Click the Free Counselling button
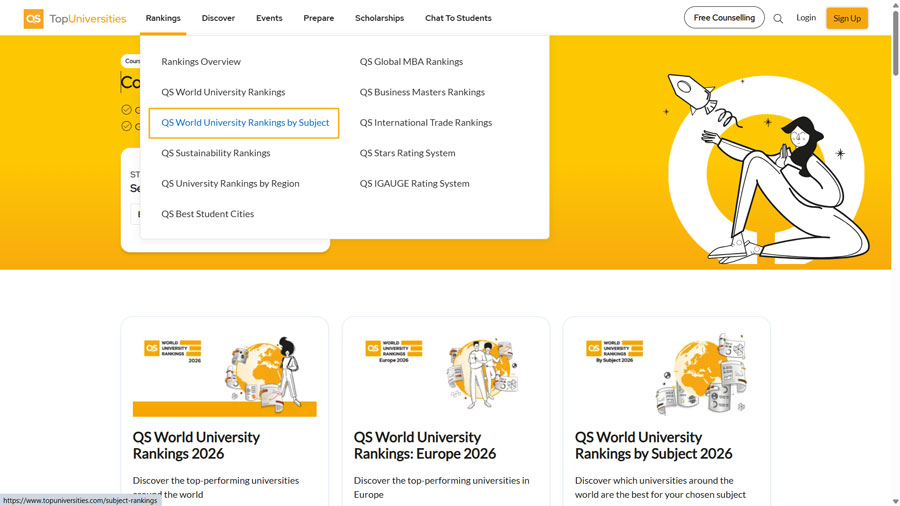 (x=724, y=18)
